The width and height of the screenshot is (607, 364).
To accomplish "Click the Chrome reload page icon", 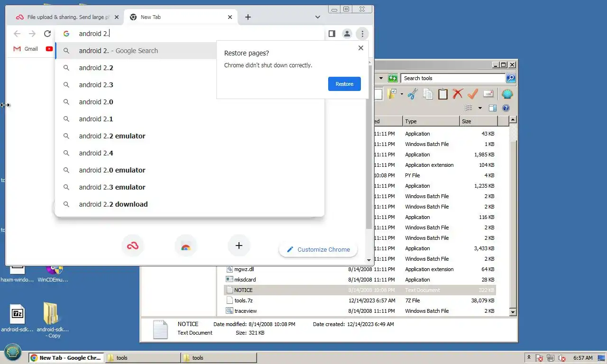I will click(x=47, y=34).
